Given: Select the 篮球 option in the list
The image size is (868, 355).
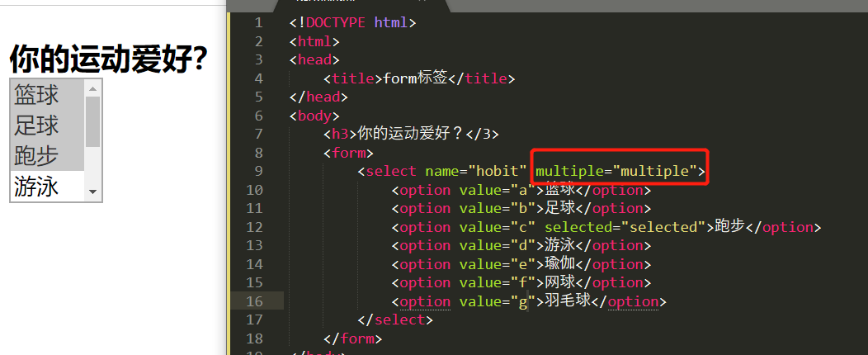Looking at the screenshot, I should pyautogui.click(x=48, y=94).
